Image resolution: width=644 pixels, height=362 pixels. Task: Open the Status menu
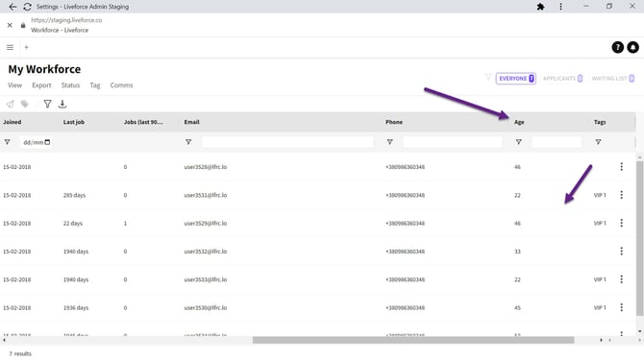point(70,85)
